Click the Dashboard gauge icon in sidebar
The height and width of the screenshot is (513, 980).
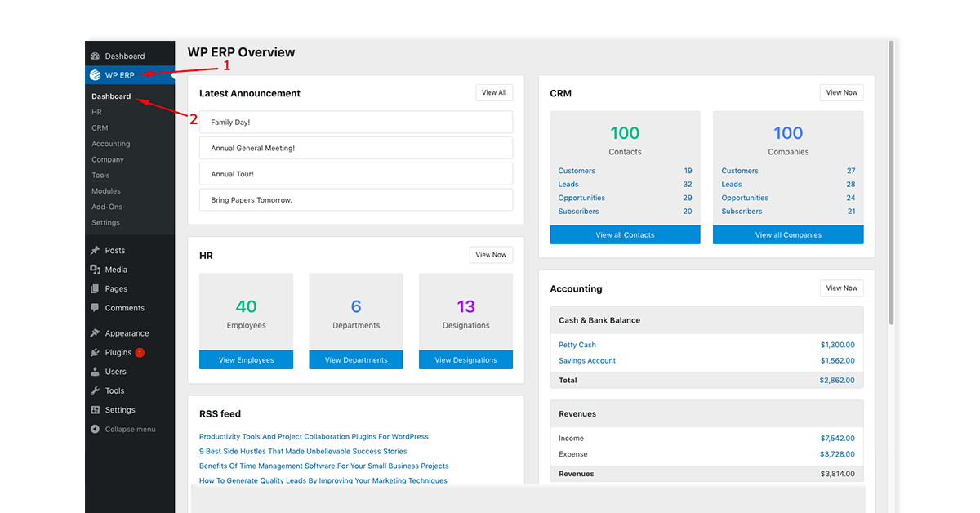coord(96,56)
